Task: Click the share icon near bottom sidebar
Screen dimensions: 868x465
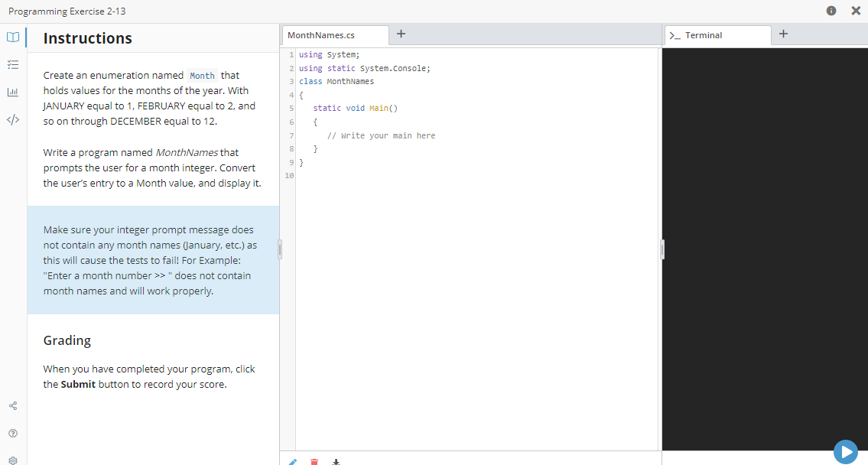Action: tap(13, 406)
